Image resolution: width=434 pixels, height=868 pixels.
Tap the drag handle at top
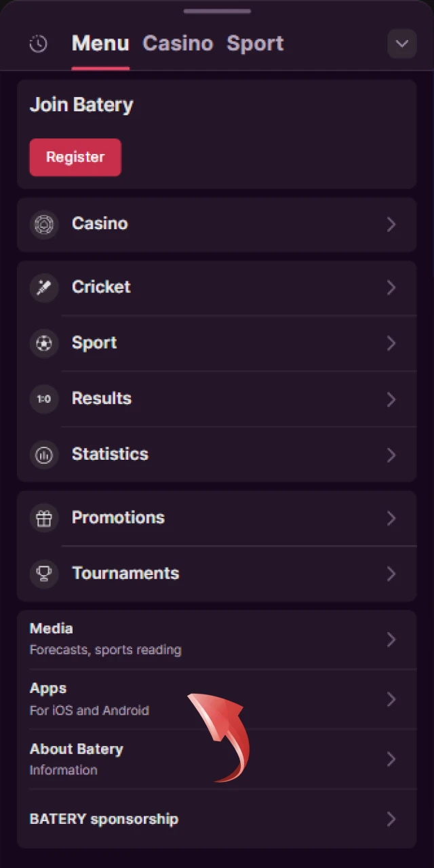217,12
